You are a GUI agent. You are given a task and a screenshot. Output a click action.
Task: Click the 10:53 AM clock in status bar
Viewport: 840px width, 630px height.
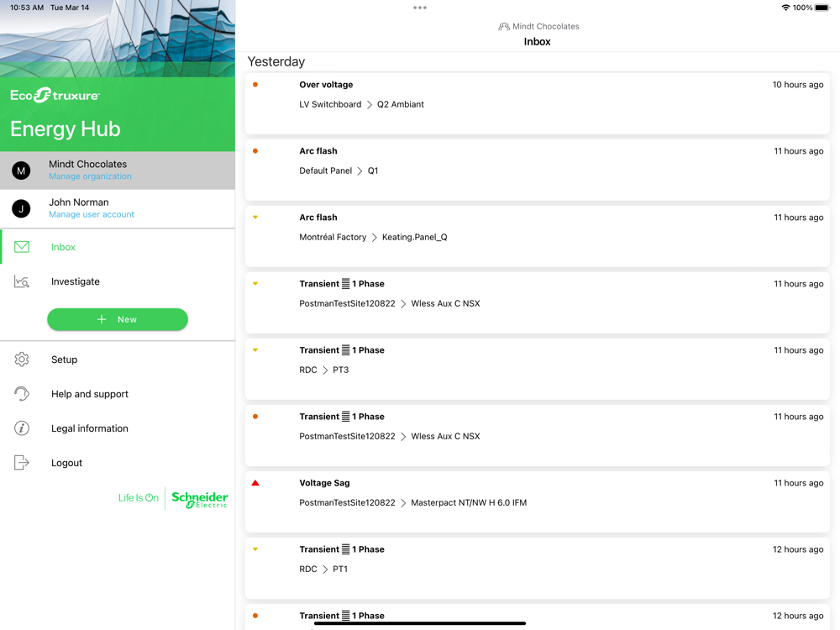[x=27, y=8]
